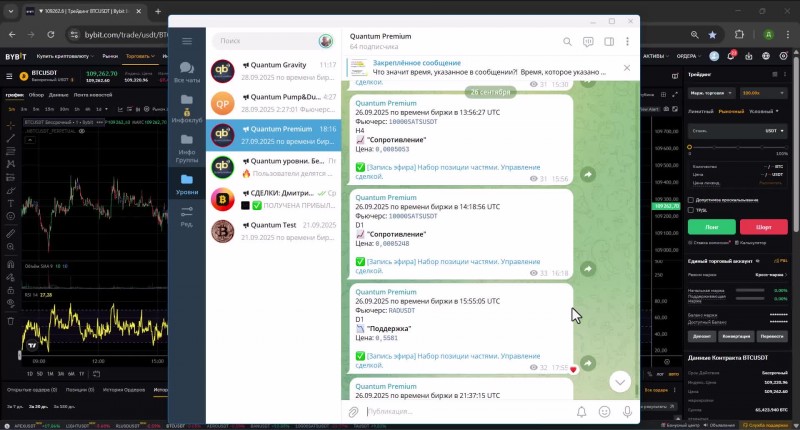Open Bybit account avatar menu

714,56
